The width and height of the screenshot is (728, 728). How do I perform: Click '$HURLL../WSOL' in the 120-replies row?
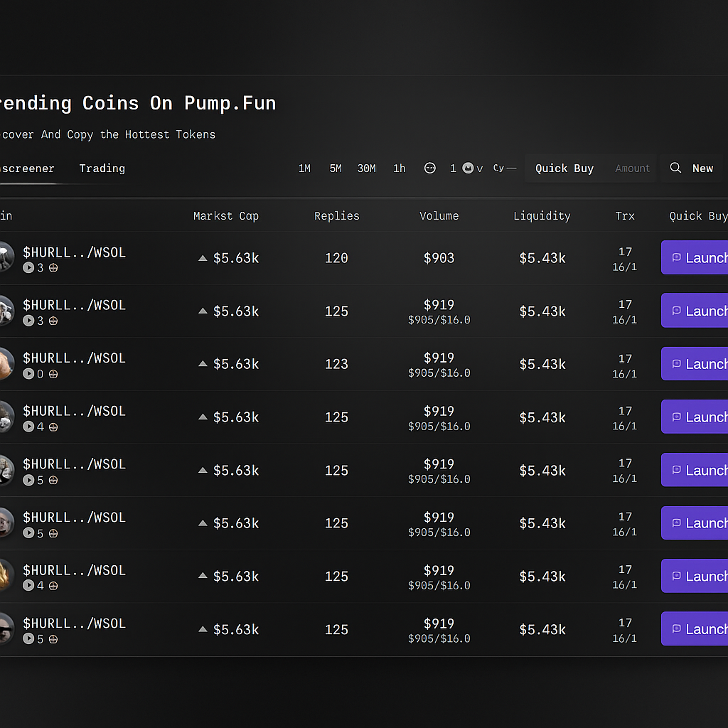pos(74,252)
